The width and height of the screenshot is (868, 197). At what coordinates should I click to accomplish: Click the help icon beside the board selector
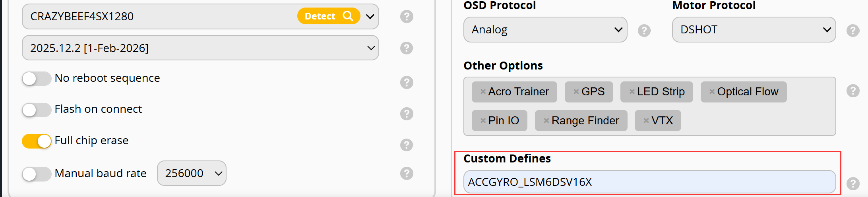pyautogui.click(x=406, y=17)
